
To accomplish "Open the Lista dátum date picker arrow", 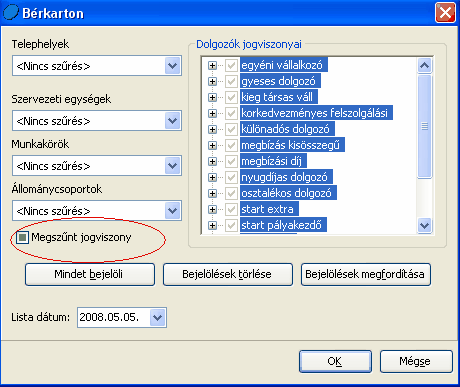I will 158,317.
